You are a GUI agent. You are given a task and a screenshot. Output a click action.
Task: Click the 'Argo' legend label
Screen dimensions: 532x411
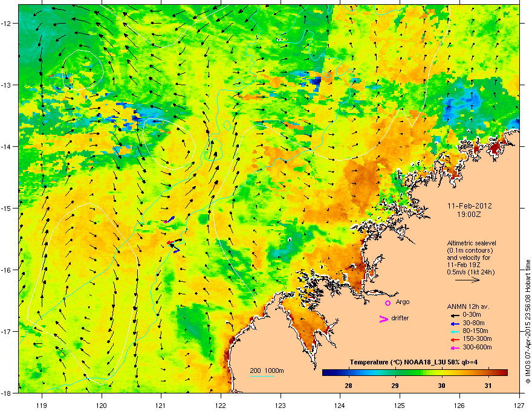click(403, 302)
